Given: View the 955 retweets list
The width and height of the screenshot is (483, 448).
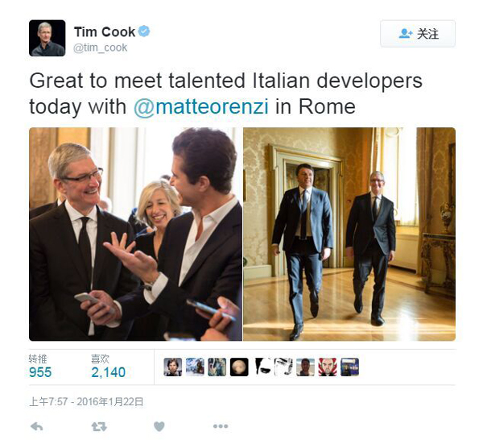Looking at the screenshot, I should 40,367.
